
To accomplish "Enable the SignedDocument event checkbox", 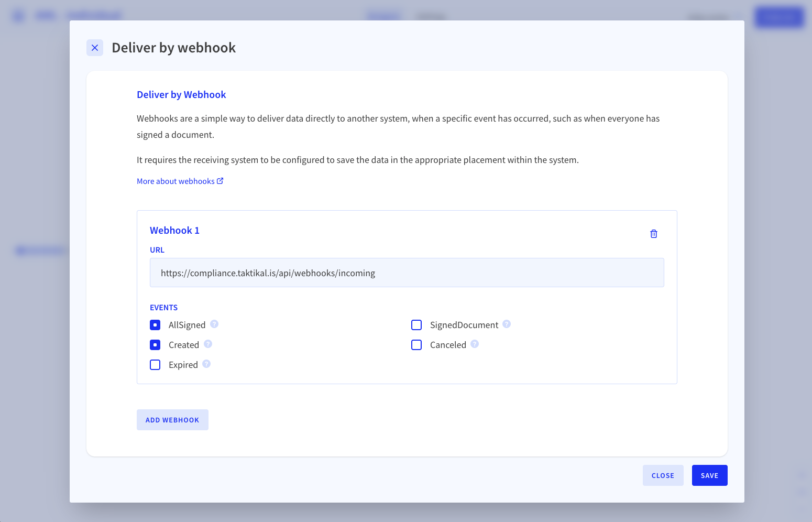I will (x=416, y=325).
